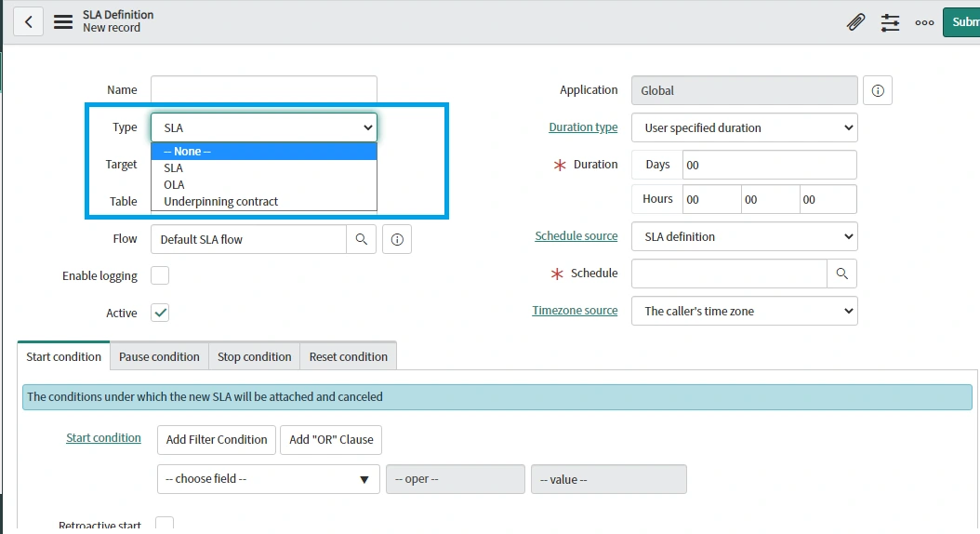Screen dimensions: 980x534
Task: Go back using the header arrow
Action: (x=28, y=22)
